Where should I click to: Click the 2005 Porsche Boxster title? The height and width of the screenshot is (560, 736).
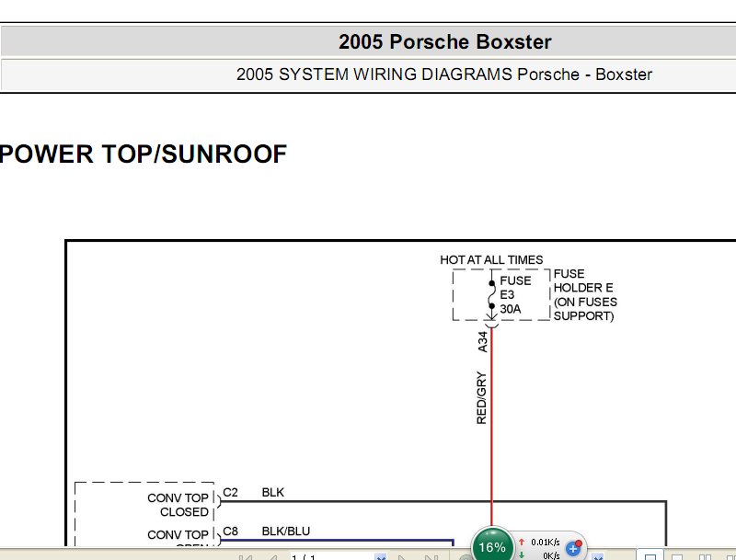[x=444, y=41]
